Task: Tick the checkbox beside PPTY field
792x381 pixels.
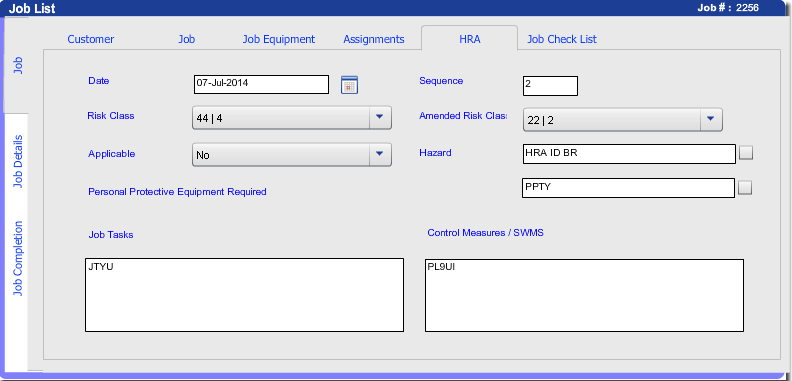Action: point(745,187)
